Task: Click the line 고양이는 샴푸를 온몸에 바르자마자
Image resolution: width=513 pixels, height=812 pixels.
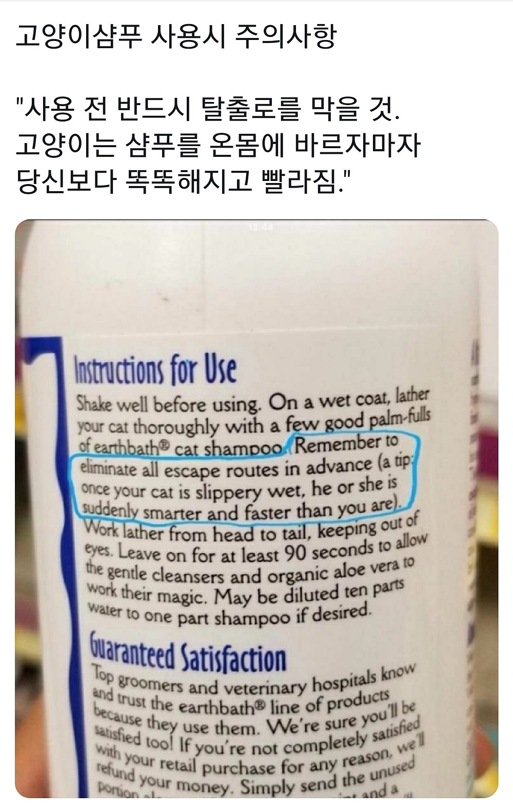Action: tap(218, 145)
